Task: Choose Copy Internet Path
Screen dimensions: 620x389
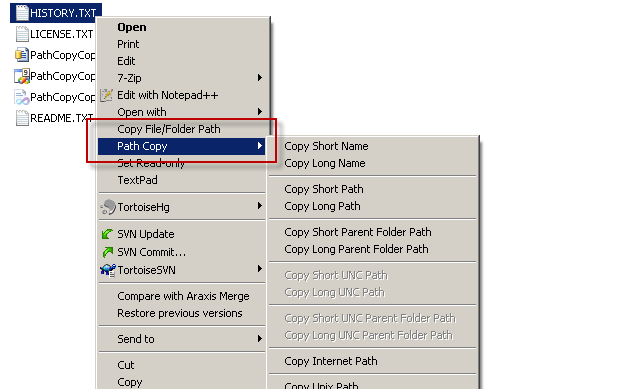Action: point(331,361)
